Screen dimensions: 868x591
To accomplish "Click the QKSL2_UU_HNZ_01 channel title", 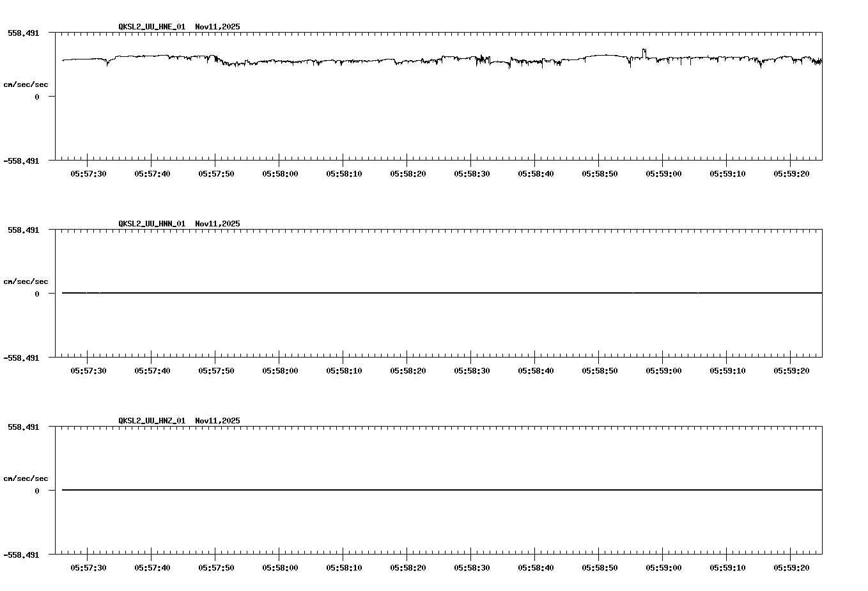I will [x=151, y=420].
